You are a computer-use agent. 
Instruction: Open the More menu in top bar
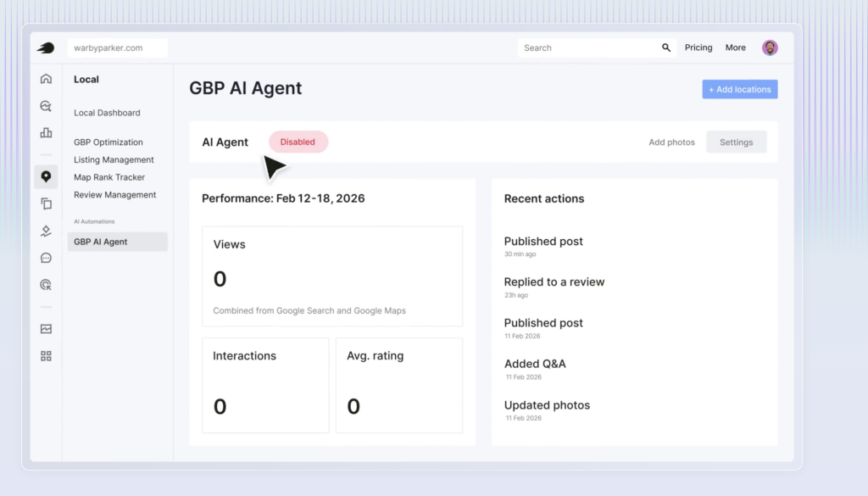[x=735, y=47]
